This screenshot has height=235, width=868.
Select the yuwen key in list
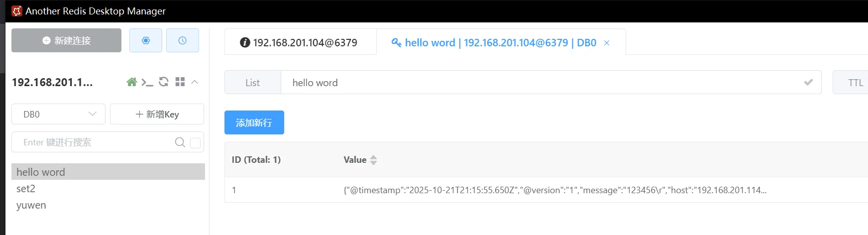click(x=31, y=205)
